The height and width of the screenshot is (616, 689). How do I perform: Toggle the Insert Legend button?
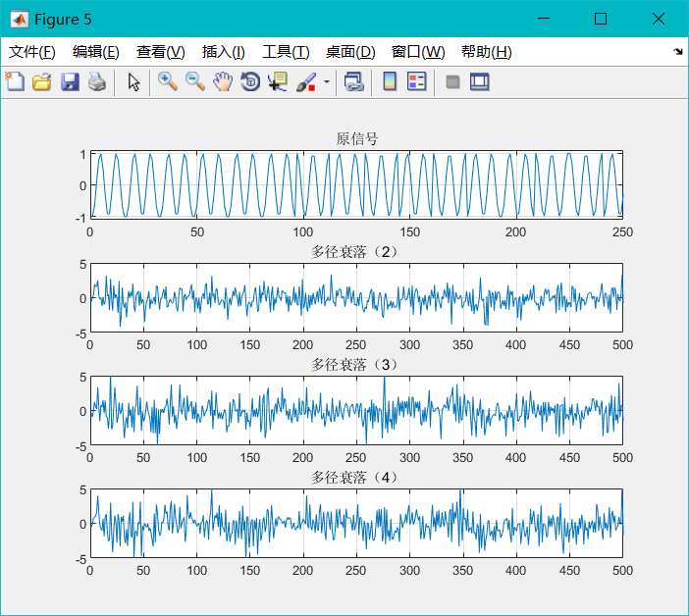point(416,82)
